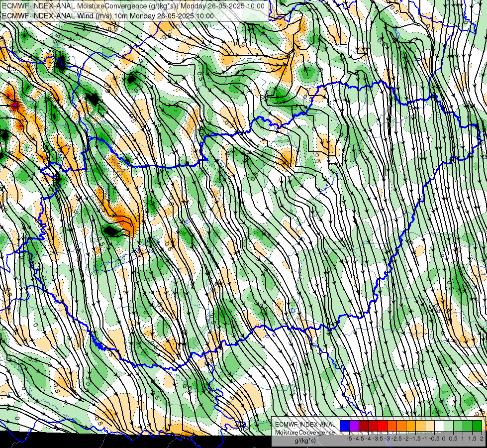Click the orange swatch between -2.5 and -2

coord(401,426)
